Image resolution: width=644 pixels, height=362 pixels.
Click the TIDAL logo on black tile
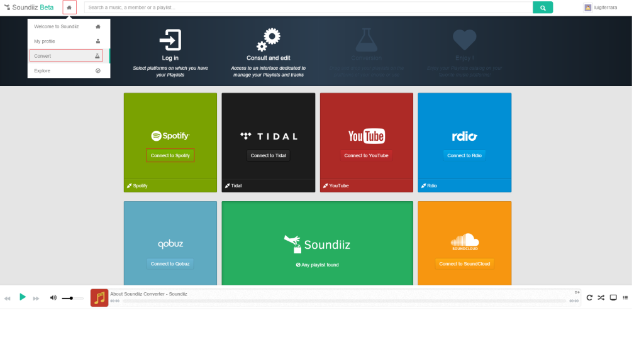tap(269, 136)
